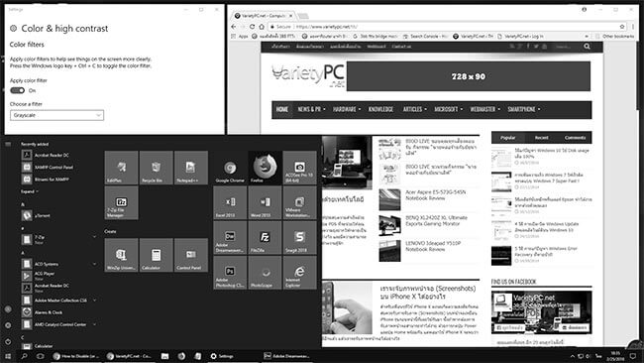Open Adobe Photoshop tile
This screenshot has height=363, width=644.
[x=230, y=273]
